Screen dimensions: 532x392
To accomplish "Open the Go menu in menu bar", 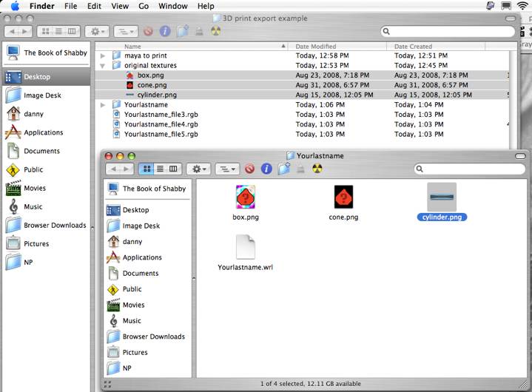I will pos(144,6).
